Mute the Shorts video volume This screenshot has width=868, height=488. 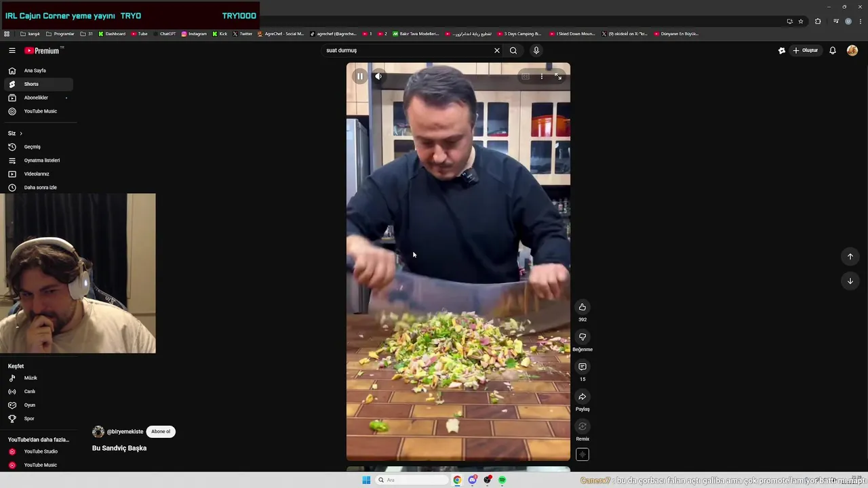point(378,77)
